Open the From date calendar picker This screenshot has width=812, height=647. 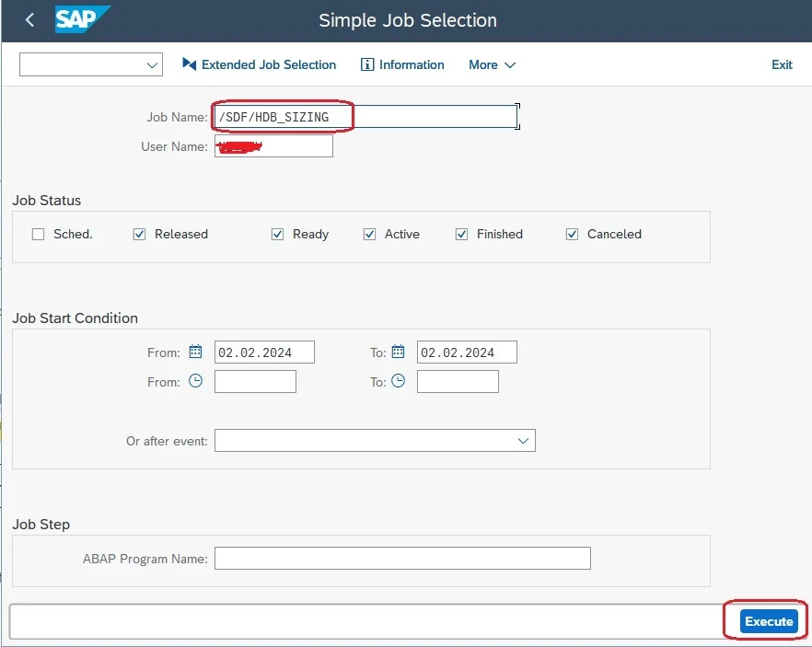195,352
